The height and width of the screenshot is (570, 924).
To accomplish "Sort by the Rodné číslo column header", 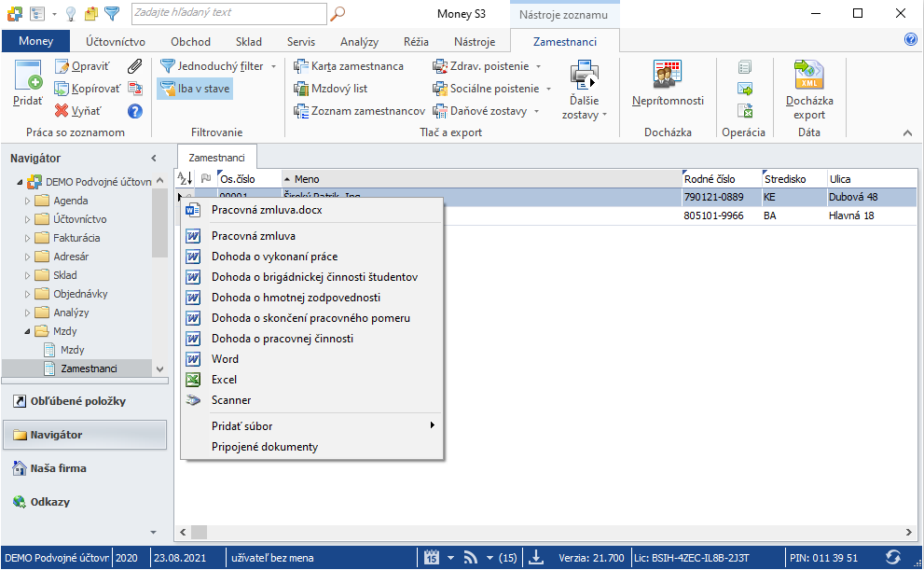I will 722,179.
